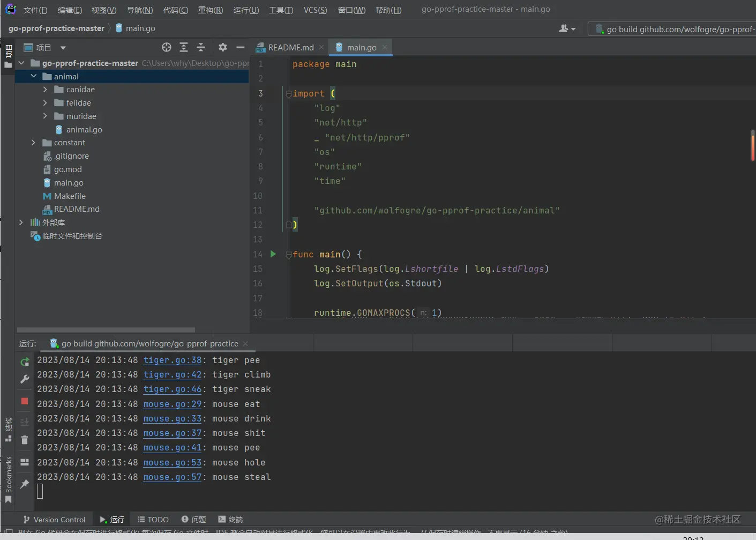Click the locate current file target icon

(x=167, y=47)
